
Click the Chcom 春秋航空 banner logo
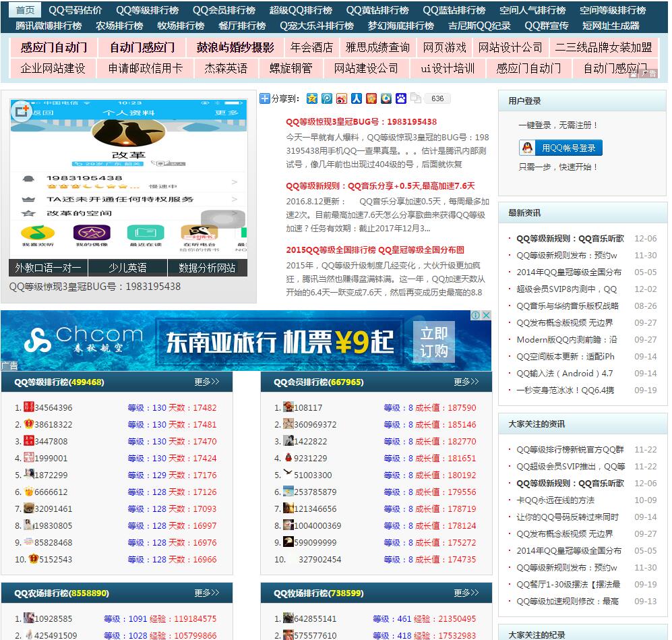[x=84, y=341]
